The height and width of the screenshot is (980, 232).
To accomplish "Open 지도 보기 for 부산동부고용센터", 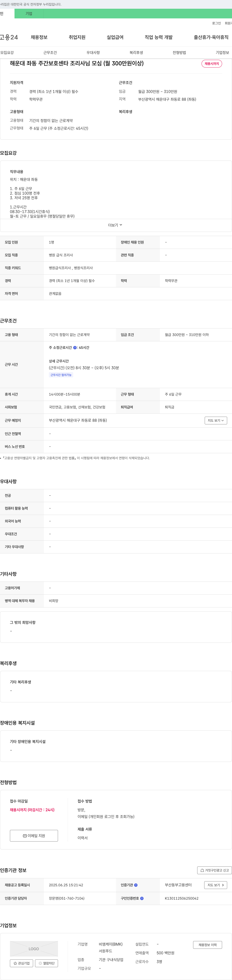I will point(216,885).
